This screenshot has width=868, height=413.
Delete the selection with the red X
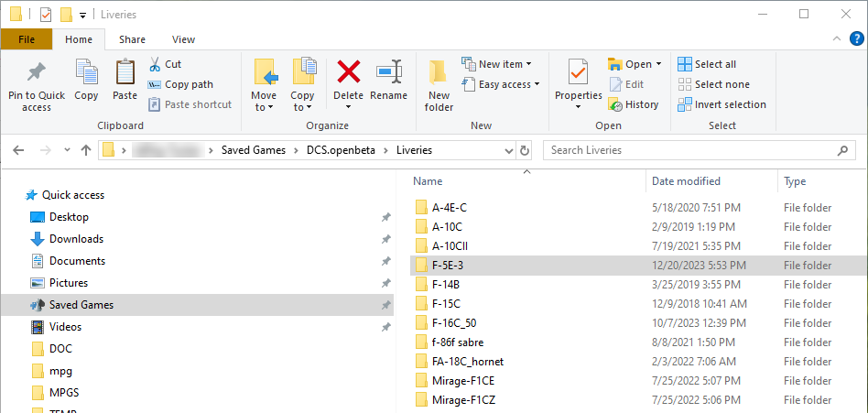[348, 72]
